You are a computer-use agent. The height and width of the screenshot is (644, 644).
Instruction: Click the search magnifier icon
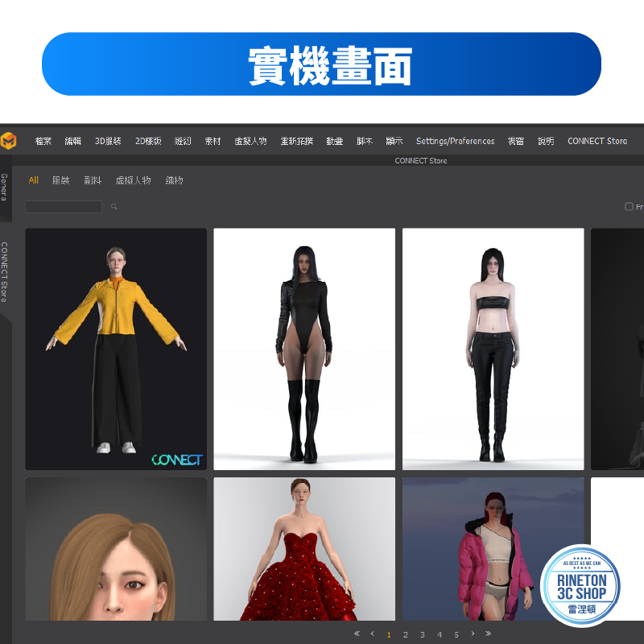coord(114,207)
